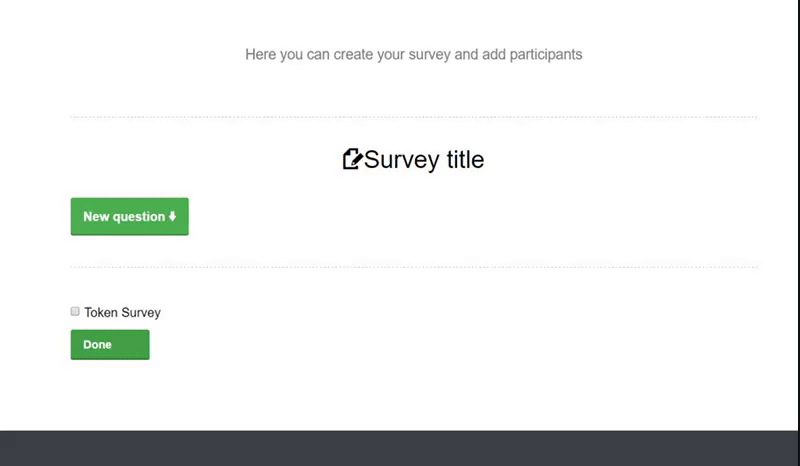Click the "Done" text inside the green button
The height and width of the screenshot is (466, 800).
[x=98, y=345]
